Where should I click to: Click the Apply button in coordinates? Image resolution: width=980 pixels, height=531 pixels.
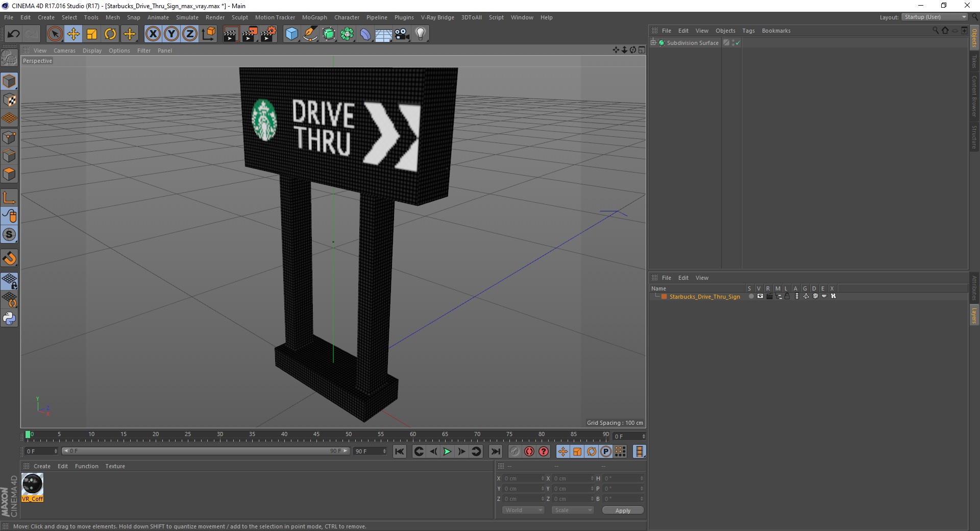point(623,511)
